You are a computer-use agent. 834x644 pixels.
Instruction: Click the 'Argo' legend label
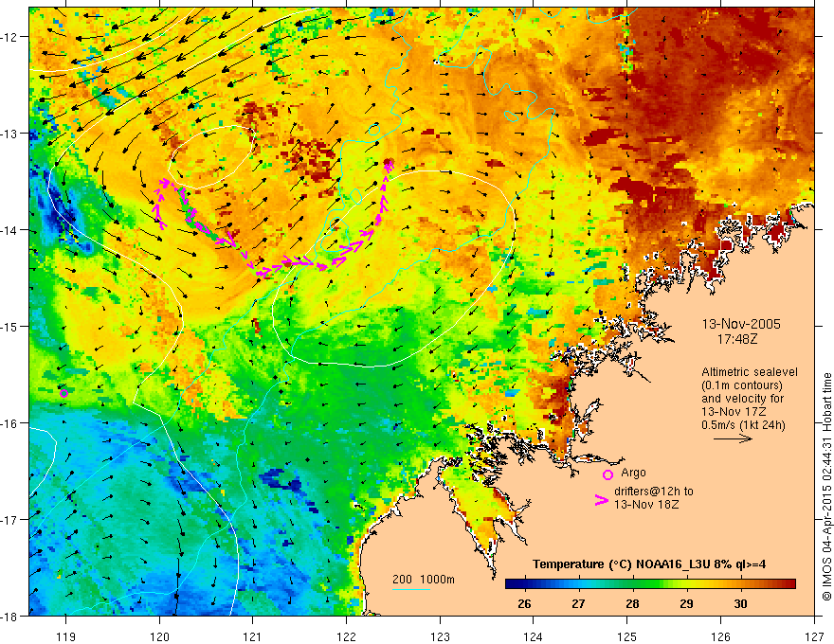[x=633, y=473]
